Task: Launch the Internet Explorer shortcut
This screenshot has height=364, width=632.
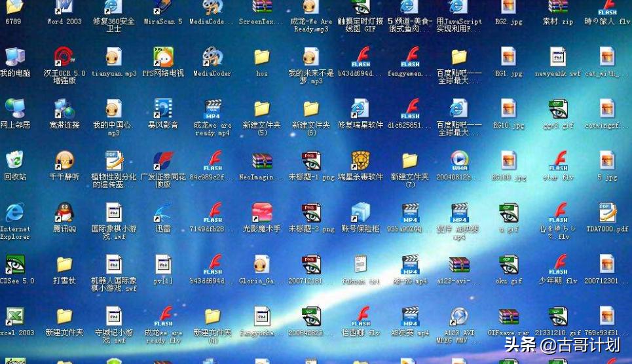Action: tap(15, 212)
